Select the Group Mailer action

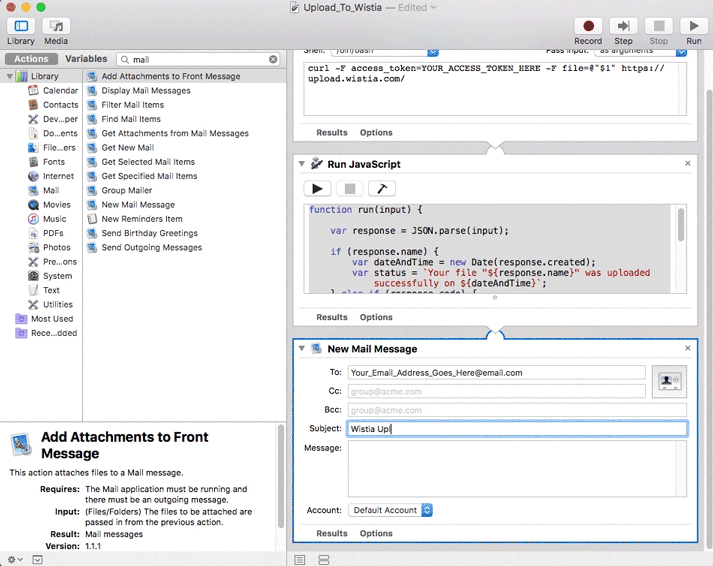[x=184, y=190]
